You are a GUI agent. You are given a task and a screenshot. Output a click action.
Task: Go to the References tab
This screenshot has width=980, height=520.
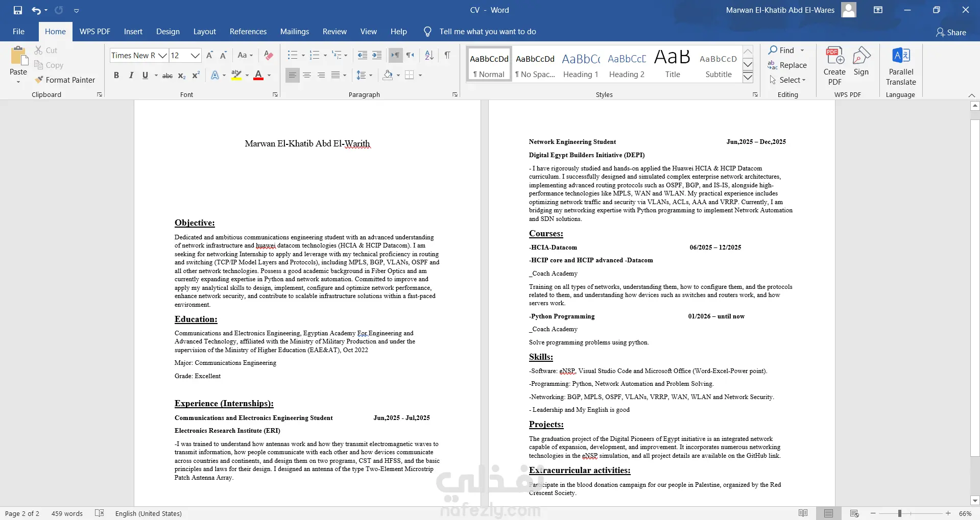point(248,32)
